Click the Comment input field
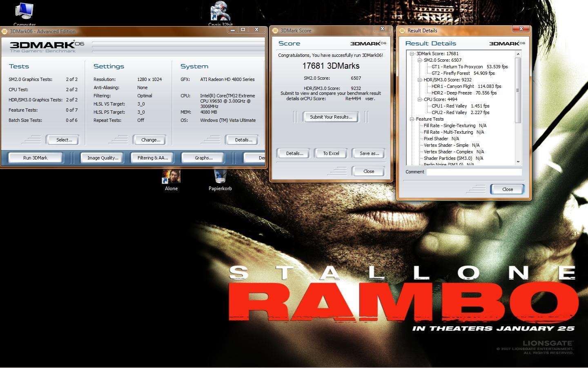Screen dimensions: 588x368 point(474,172)
